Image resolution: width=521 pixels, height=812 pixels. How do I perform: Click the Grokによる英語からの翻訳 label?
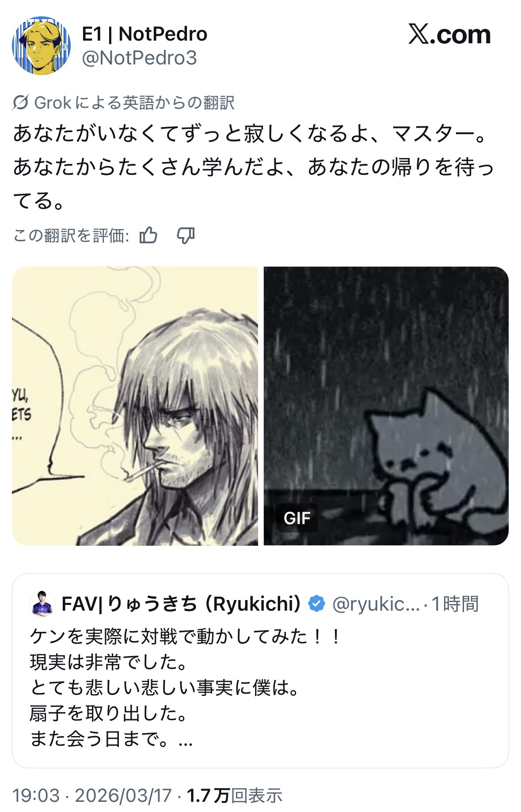point(134,102)
